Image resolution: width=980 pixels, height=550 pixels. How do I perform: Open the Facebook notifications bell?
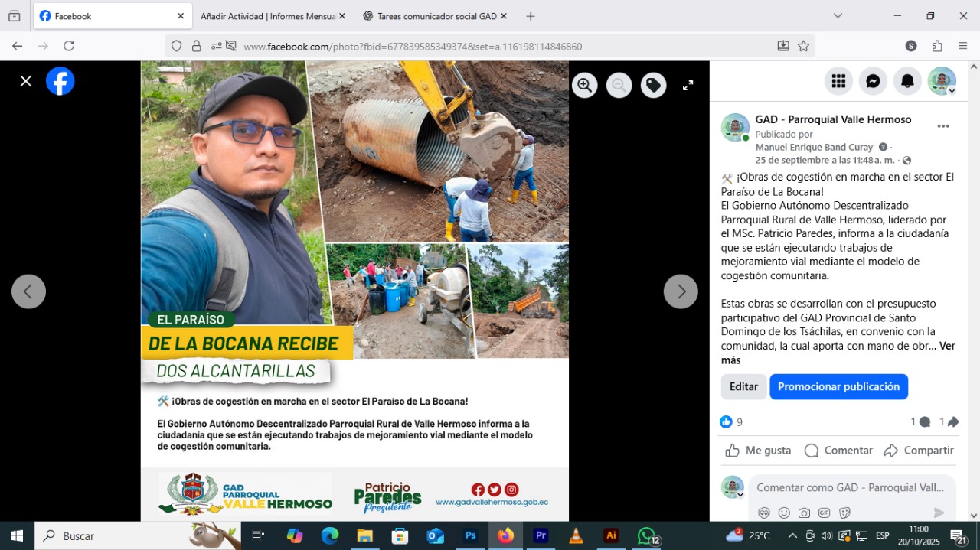[907, 81]
